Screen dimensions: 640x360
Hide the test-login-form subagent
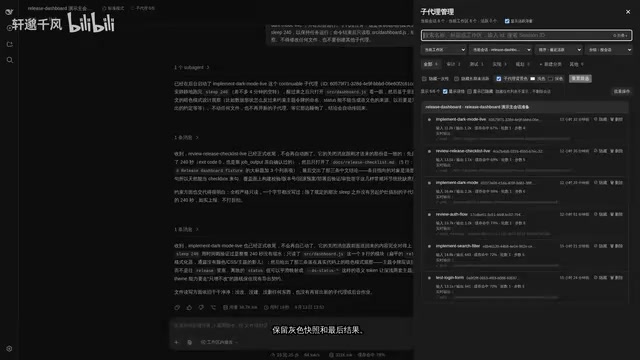click(600, 278)
